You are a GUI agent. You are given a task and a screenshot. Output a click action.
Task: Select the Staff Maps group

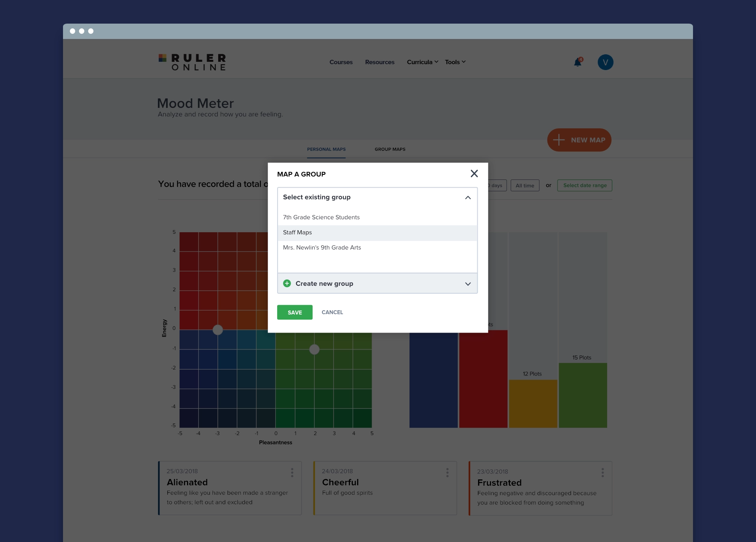tap(377, 233)
